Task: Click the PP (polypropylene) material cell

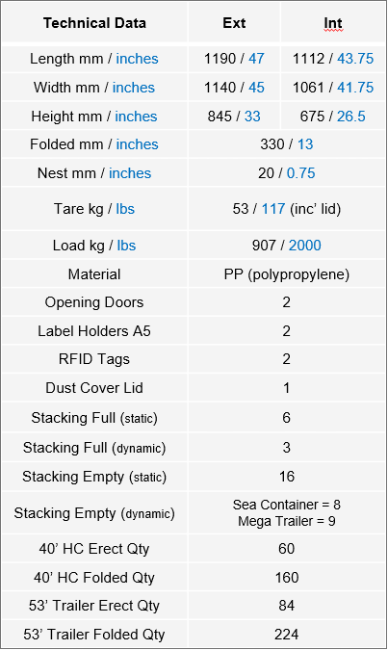Action: point(286,274)
